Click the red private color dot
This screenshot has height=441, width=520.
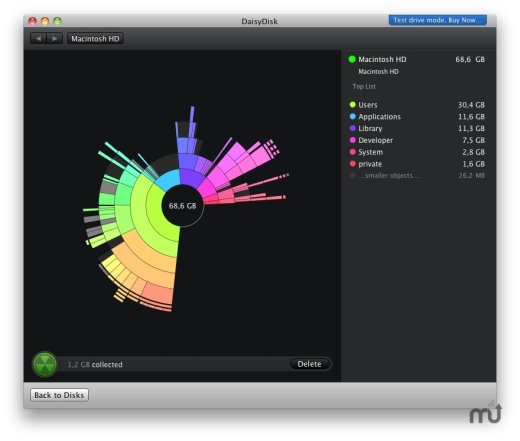pyautogui.click(x=352, y=164)
